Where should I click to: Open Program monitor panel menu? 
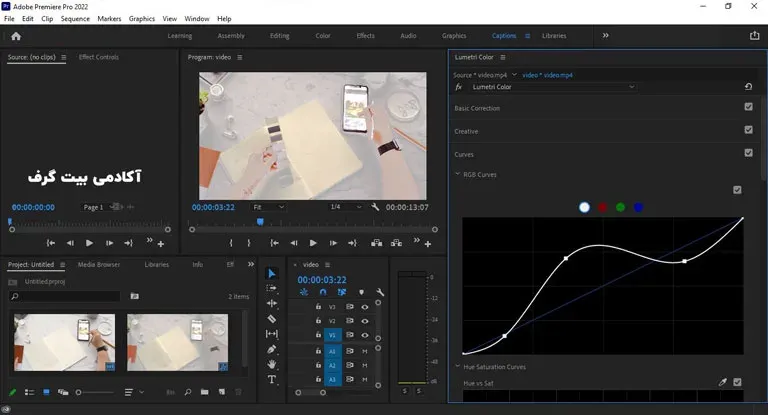point(240,57)
